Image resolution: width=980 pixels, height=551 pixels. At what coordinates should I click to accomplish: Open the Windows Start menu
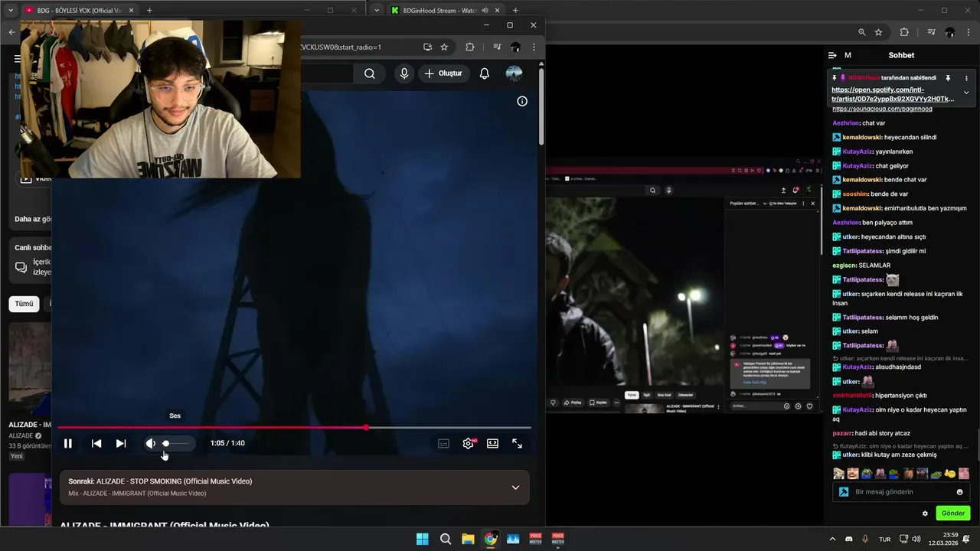(423, 539)
